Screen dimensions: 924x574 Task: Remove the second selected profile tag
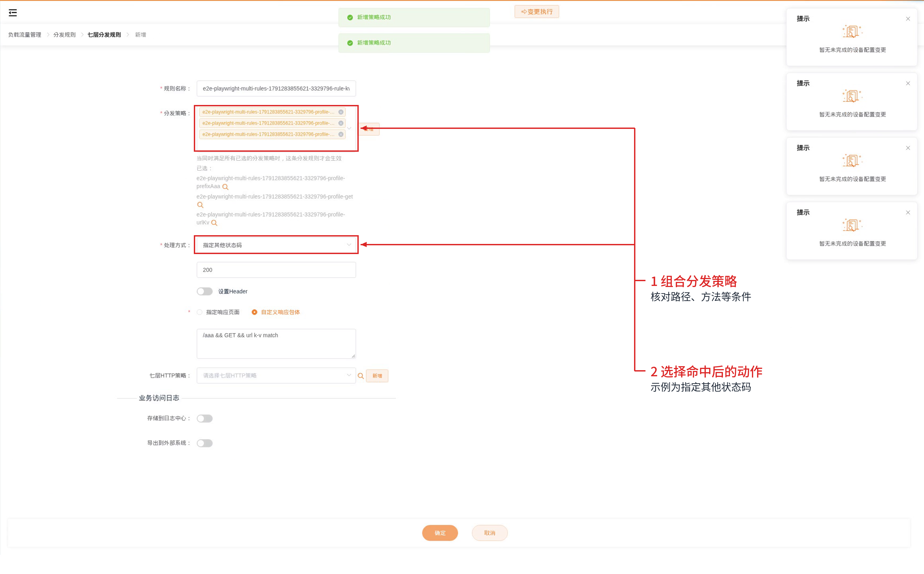pyautogui.click(x=341, y=123)
